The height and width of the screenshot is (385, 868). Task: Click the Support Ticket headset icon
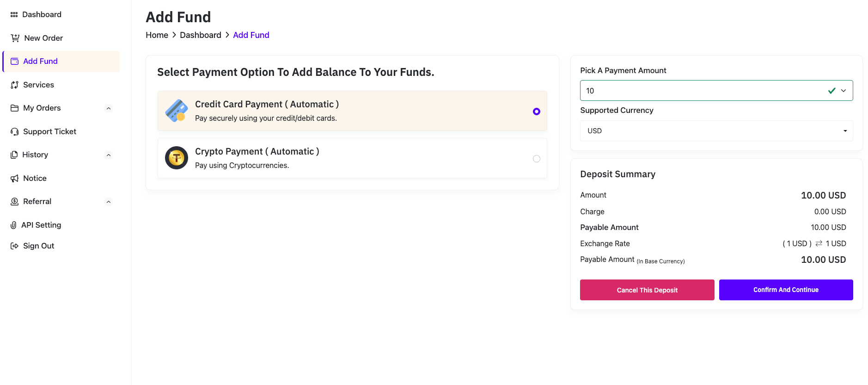[15, 131]
